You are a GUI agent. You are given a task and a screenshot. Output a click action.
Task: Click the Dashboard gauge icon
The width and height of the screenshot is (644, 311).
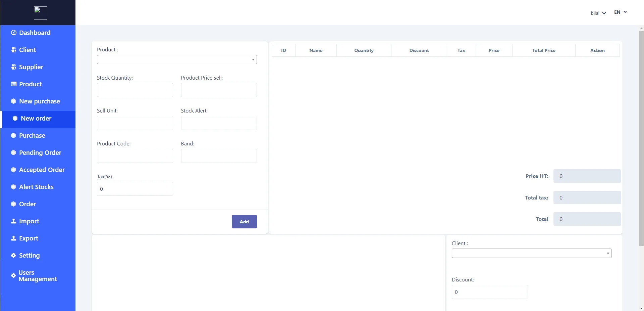[x=14, y=33]
